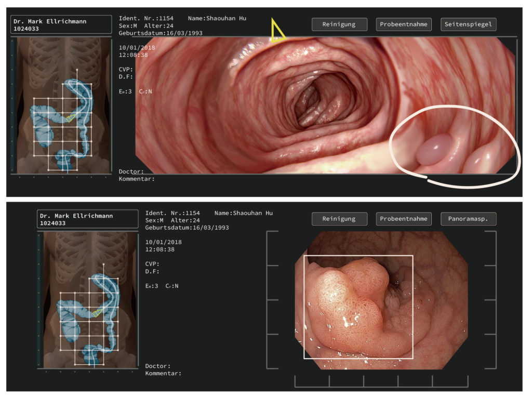532x397 pixels.
Task: Click the "D.F:" value in lower panel
Action: point(152,271)
